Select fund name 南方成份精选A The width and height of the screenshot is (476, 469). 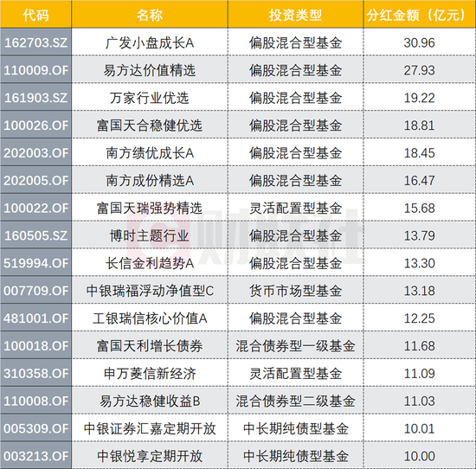(150, 181)
